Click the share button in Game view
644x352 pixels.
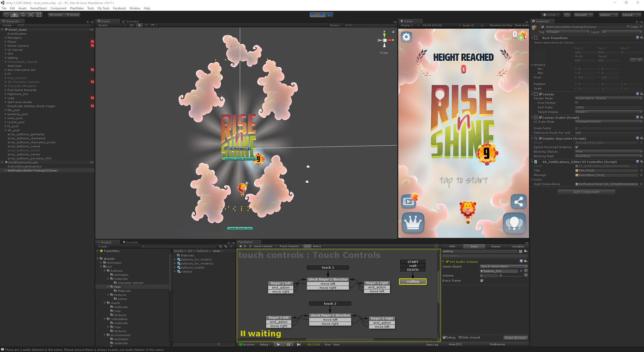519,201
